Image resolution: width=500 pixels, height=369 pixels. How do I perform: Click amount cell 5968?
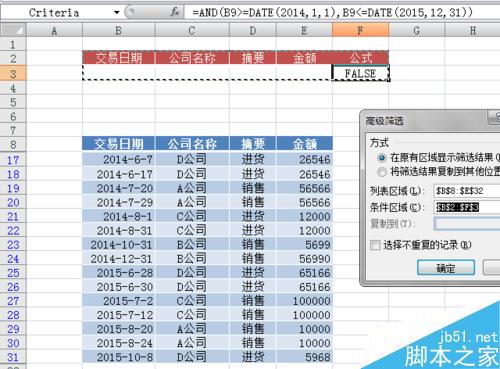304,357
